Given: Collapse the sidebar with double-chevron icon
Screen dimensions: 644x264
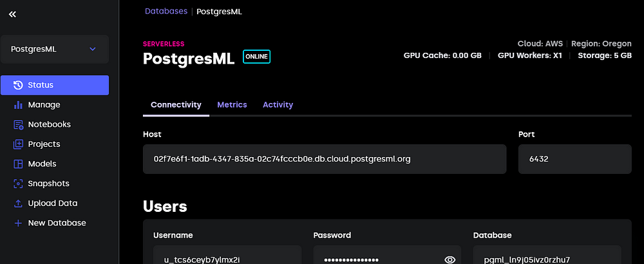Looking at the screenshot, I should [12, 14].
